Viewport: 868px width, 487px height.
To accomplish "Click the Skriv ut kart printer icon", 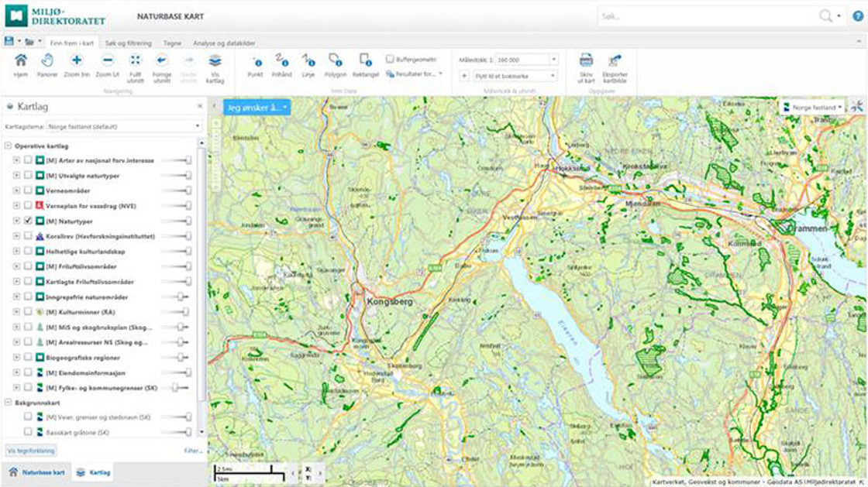I will pyautogui.click(x=586, y=60).
